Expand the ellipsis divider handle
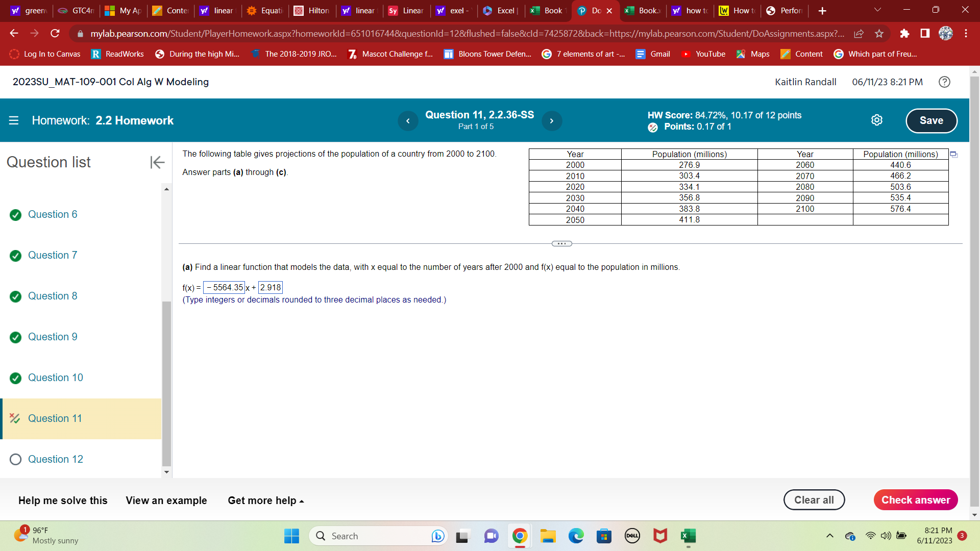 (x=561, y=244)
